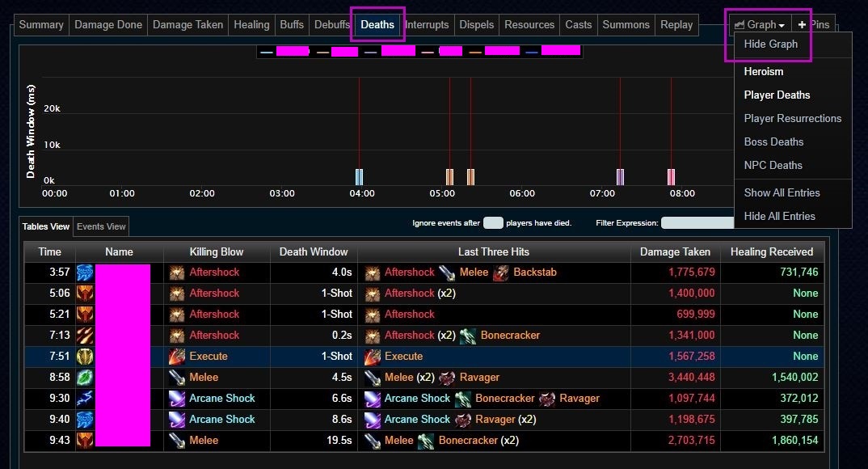The image size is (868, 469).
Task: Click the death marker bar near 04:00 on the graph
Action: click(x=360, y=177)
